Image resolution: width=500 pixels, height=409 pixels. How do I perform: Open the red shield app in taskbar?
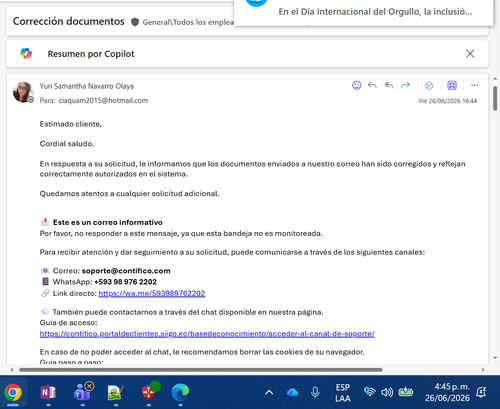tap(149, 392)
